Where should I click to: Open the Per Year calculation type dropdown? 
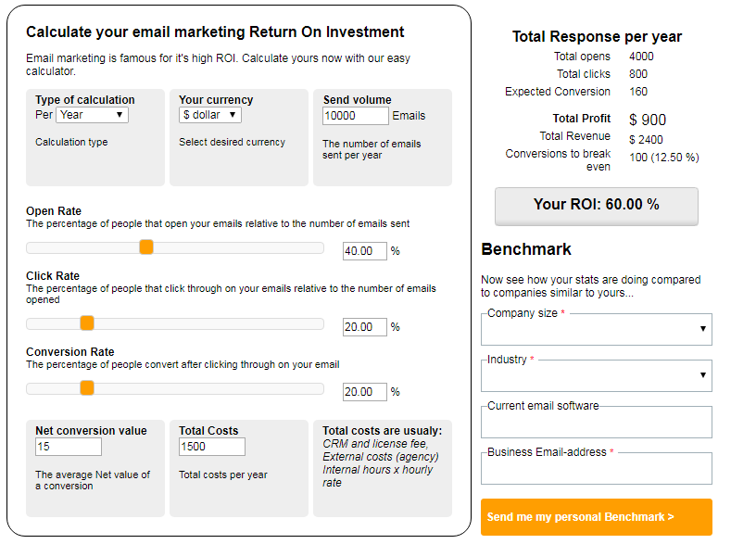point(92,115)
